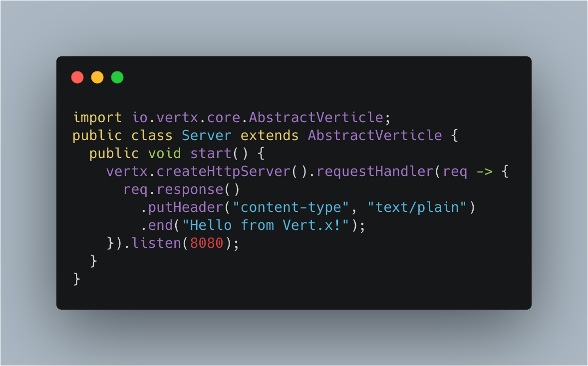Click the createHttpServer method call
Viewport: 588px width, 366px height.
224,172
